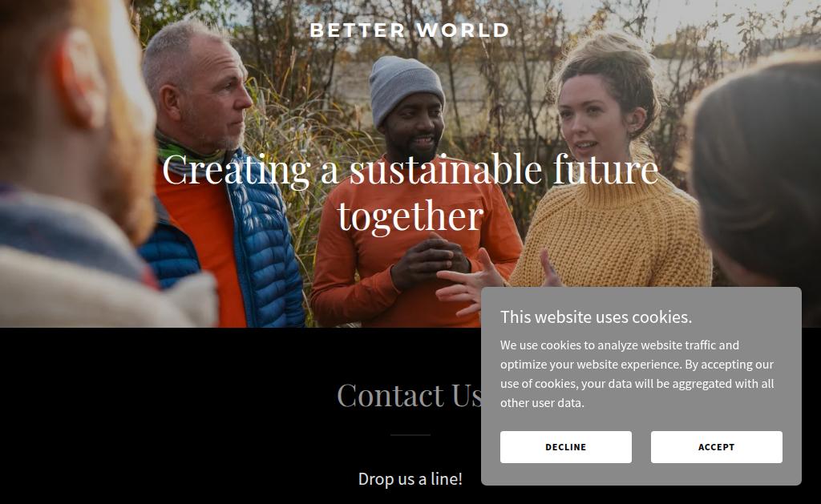
Task: Select the Contact Us heading
Action: [x=410, y=394]
